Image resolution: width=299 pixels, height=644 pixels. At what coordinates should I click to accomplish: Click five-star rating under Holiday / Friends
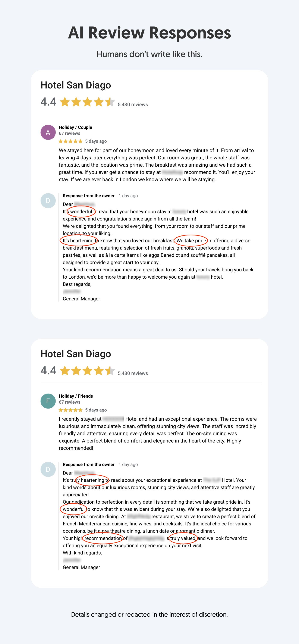coord(70,410)
